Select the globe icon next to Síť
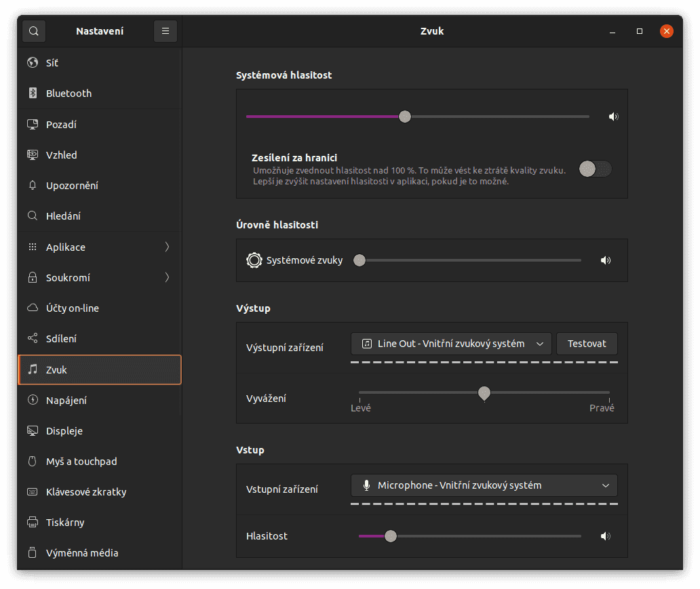The height and width of the screenshot is (589, 700). [33, 62]
